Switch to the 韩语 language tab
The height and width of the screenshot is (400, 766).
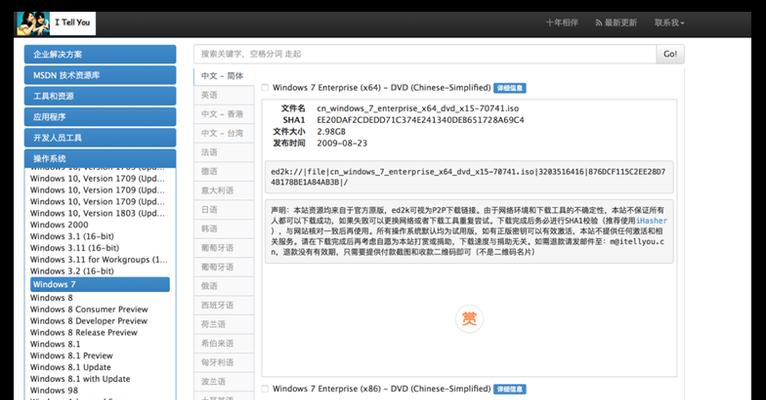pos(224,228)
